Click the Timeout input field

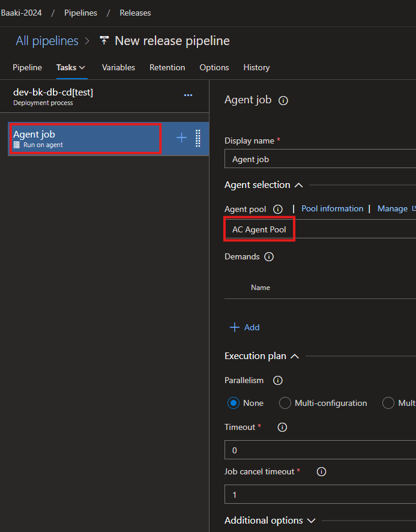coord(321,450)
